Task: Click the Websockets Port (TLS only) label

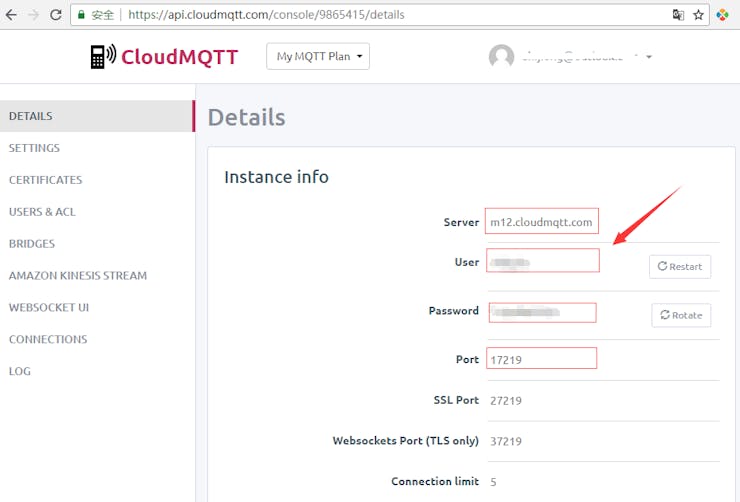Action: tap(405, 441)
